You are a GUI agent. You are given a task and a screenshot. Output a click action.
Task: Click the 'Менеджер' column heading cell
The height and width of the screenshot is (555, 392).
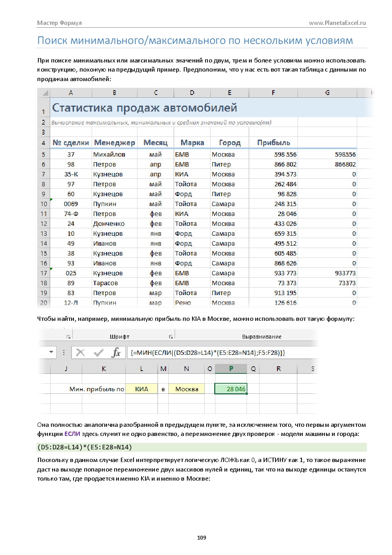(115, 142)
